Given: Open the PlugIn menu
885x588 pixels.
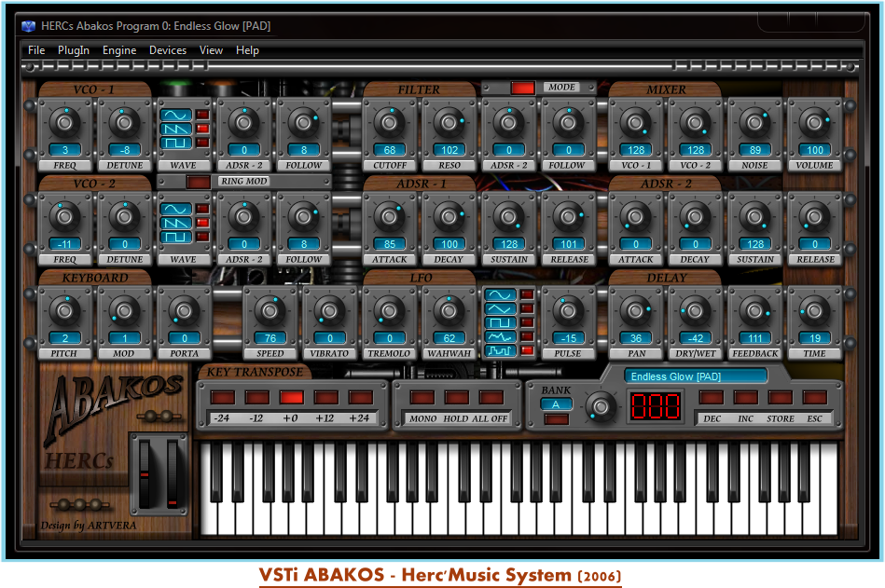Looking at the screenshot, I should tap(74, 50).
